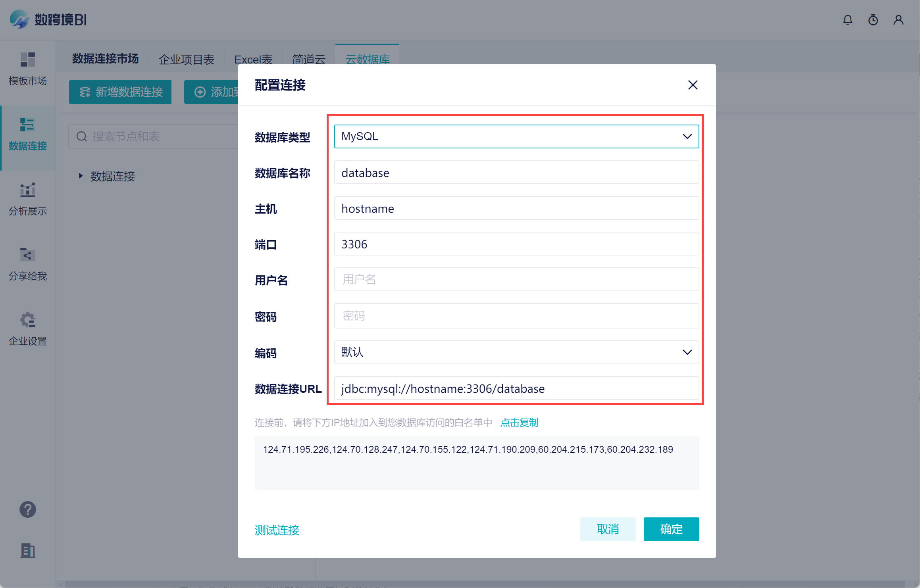Click 点击复制 to copy IP addresses
This screenshot has height=588, width=920.
(x=519, y=423)
